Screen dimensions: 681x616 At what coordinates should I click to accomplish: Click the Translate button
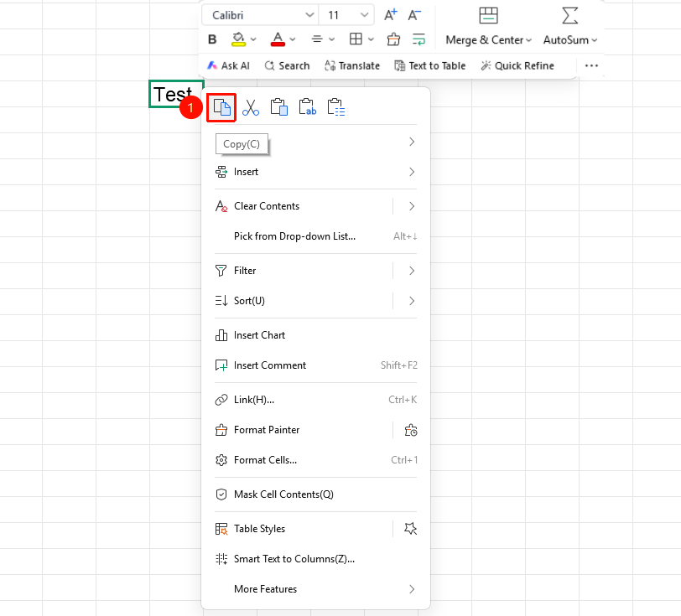351,65
